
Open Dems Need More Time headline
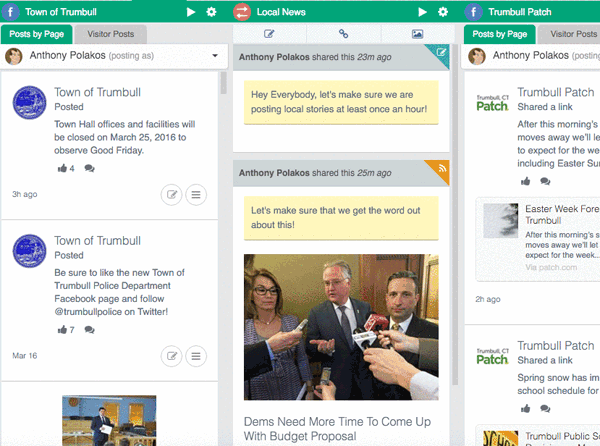point(337,429)
